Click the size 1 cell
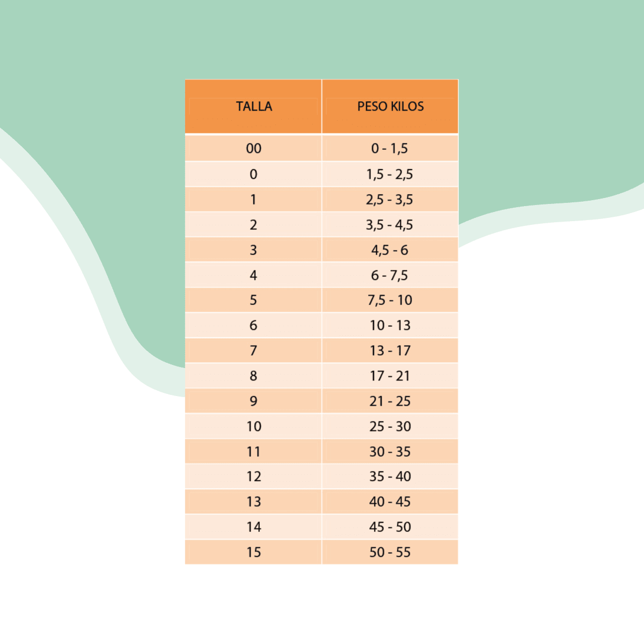Image resolution: width=644 pixels, height=644 pixels. coord(253,199)
